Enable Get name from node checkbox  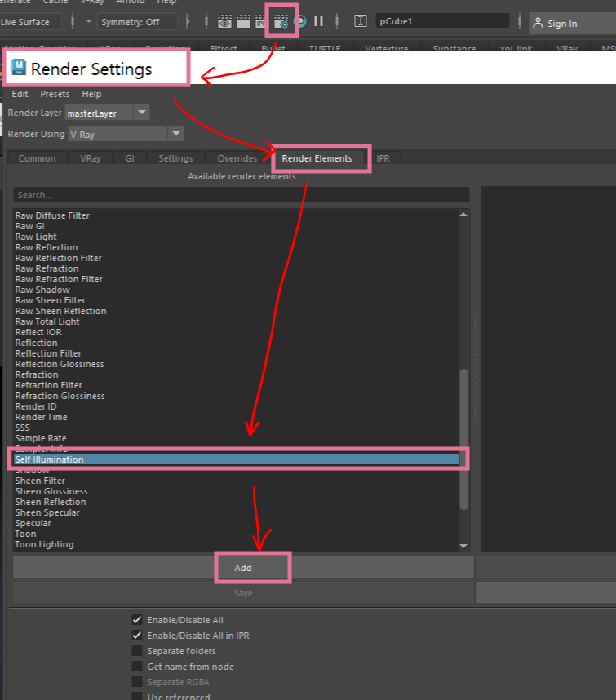tap(137, 667)
